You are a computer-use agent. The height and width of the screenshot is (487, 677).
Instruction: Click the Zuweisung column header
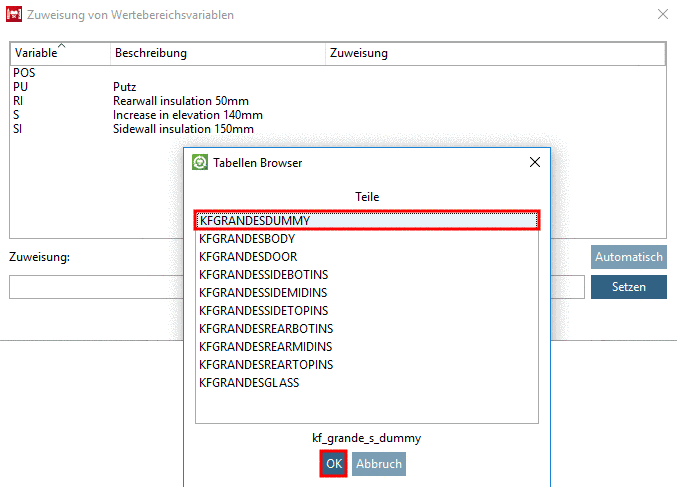tap(495, 53)
